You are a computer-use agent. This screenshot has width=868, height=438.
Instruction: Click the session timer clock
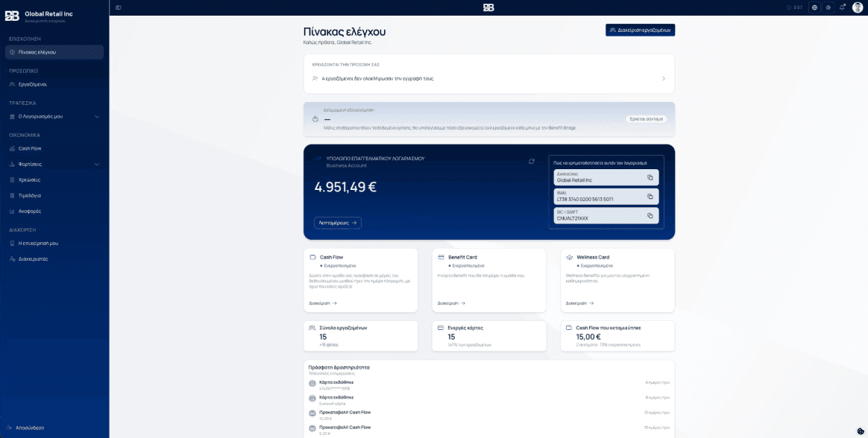point(794,7)
